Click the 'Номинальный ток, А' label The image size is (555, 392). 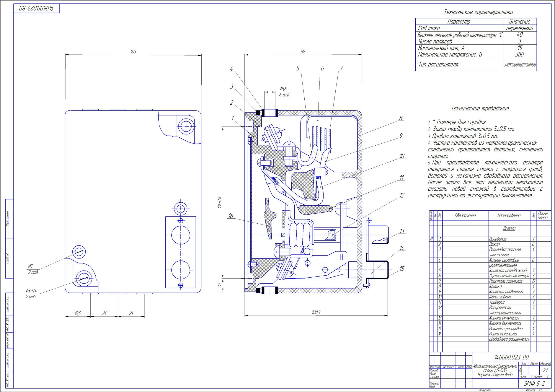pyautogui.click(x=441, y=48)
